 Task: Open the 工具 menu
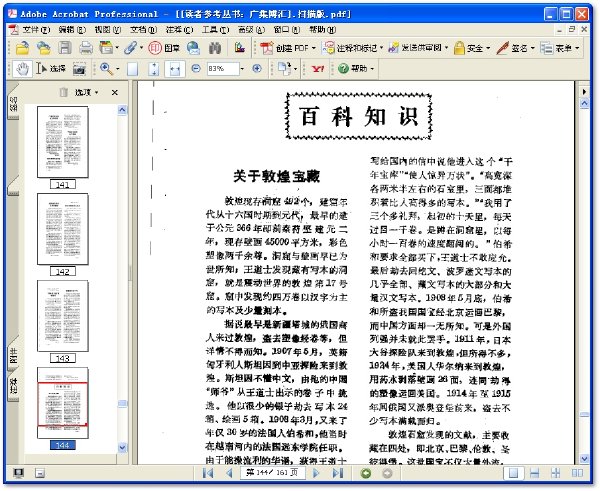coord(215,29)
